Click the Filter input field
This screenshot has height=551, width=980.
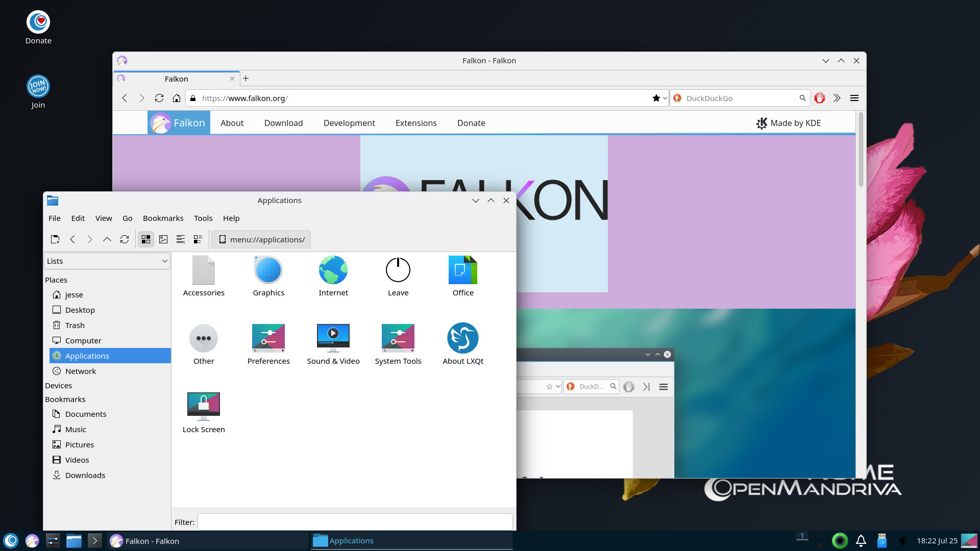[355, 522]
